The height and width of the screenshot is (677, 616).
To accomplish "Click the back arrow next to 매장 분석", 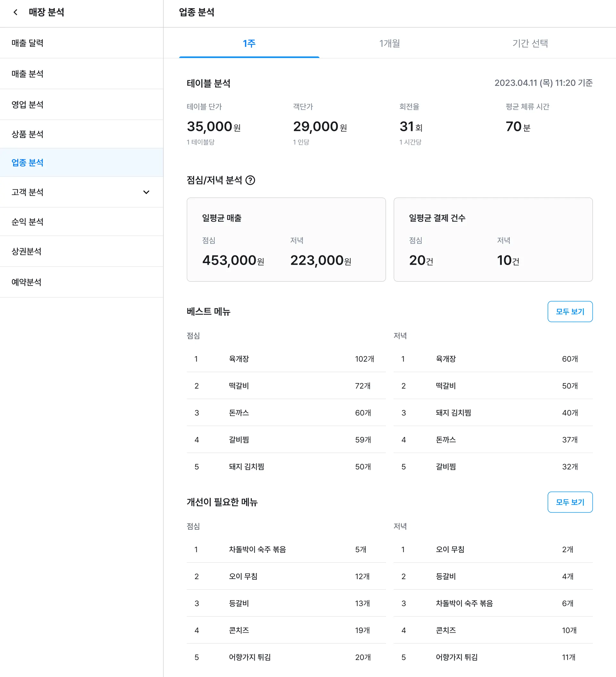I will coord(15,13).
